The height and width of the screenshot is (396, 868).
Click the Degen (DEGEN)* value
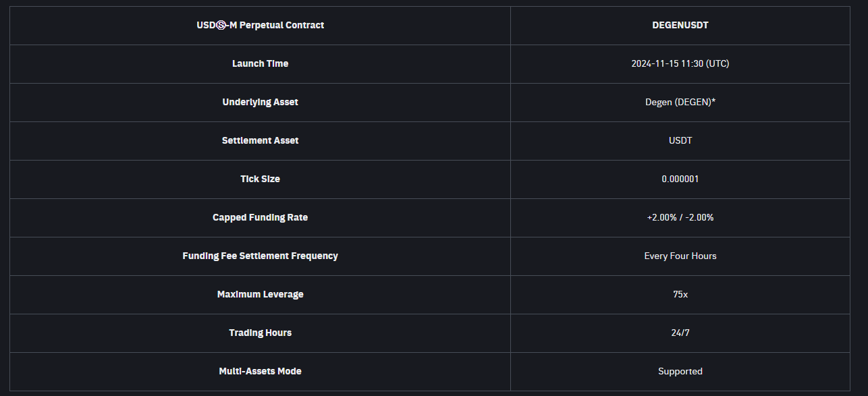680,102
